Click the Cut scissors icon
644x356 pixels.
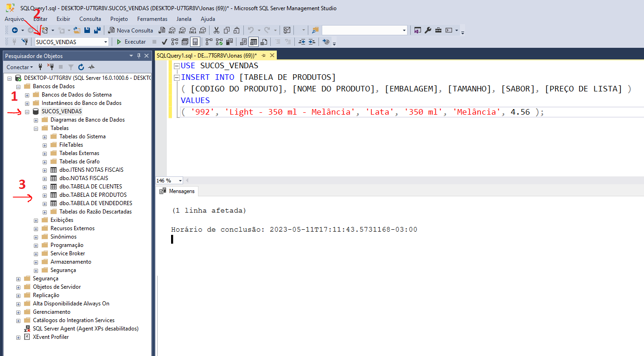[217, 30]
